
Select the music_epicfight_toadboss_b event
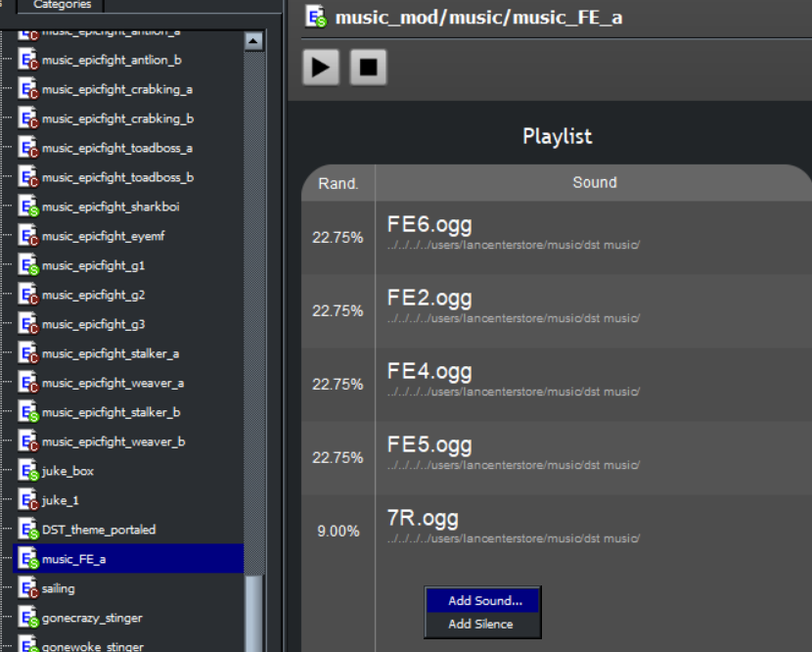click(117, 179)
